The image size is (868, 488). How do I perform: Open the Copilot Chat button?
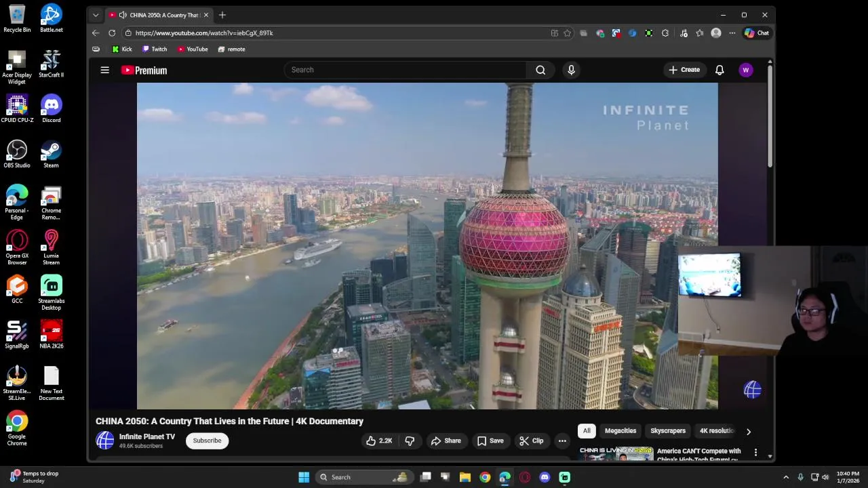(757, 33)
